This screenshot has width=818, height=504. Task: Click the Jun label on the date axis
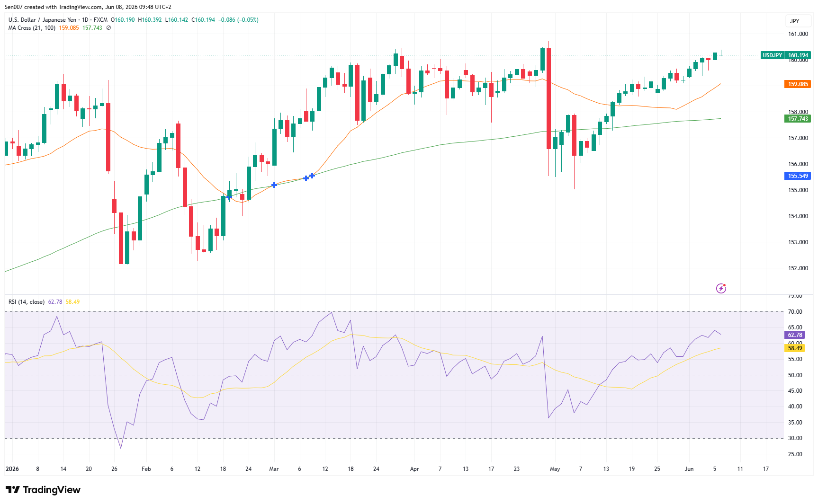click(x=689, y=469)
